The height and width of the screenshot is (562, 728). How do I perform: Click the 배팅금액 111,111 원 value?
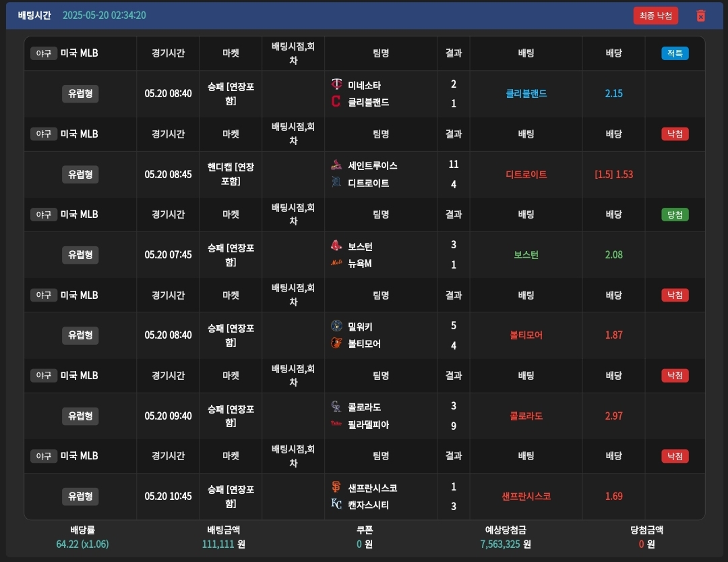223,544
